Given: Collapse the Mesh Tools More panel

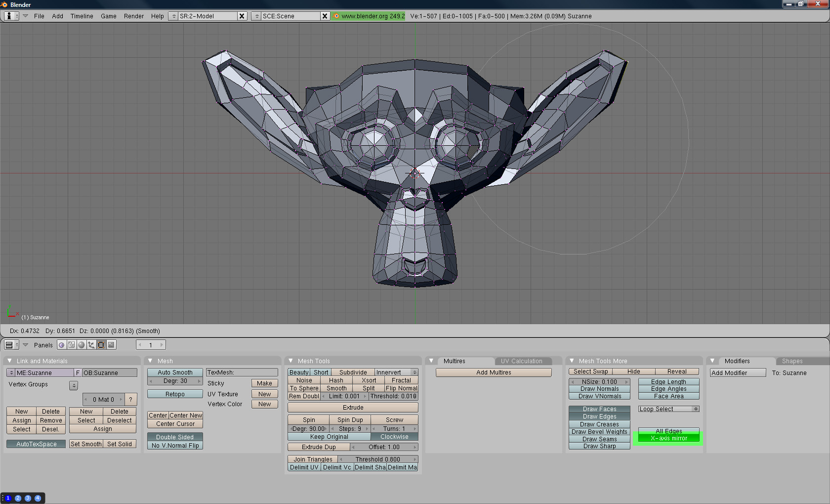Looking at the screenshot, I should click(x=572, y=361).
